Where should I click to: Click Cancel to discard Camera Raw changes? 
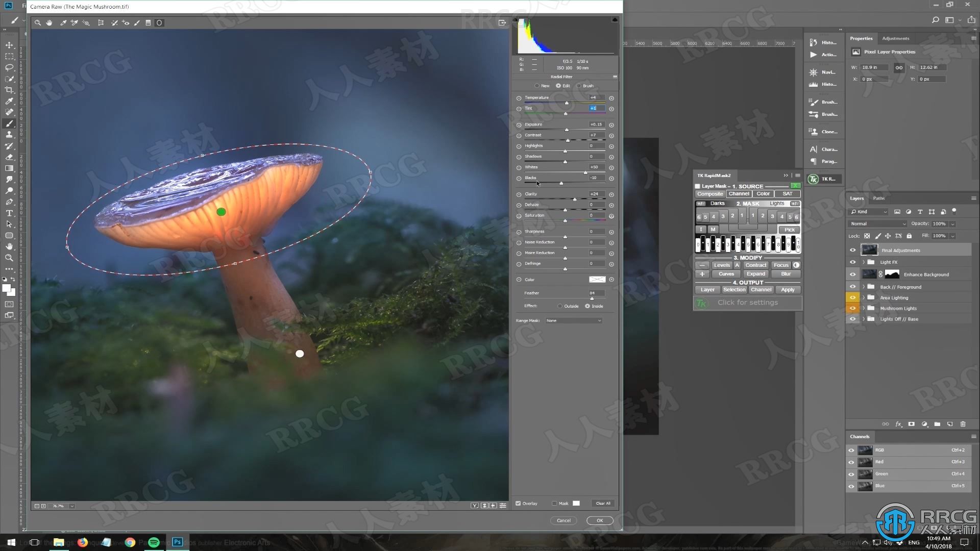(x=563, y=520)
